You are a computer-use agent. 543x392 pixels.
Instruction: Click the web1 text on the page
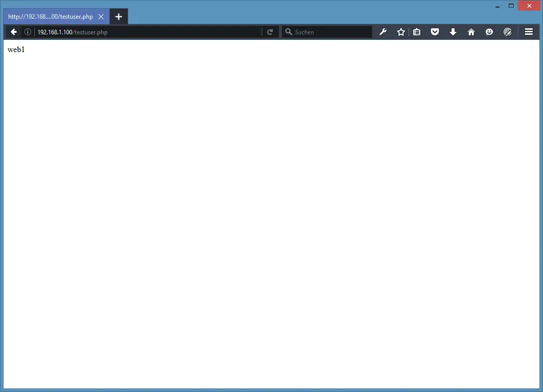pyautogui.click(x=16, y=50)
